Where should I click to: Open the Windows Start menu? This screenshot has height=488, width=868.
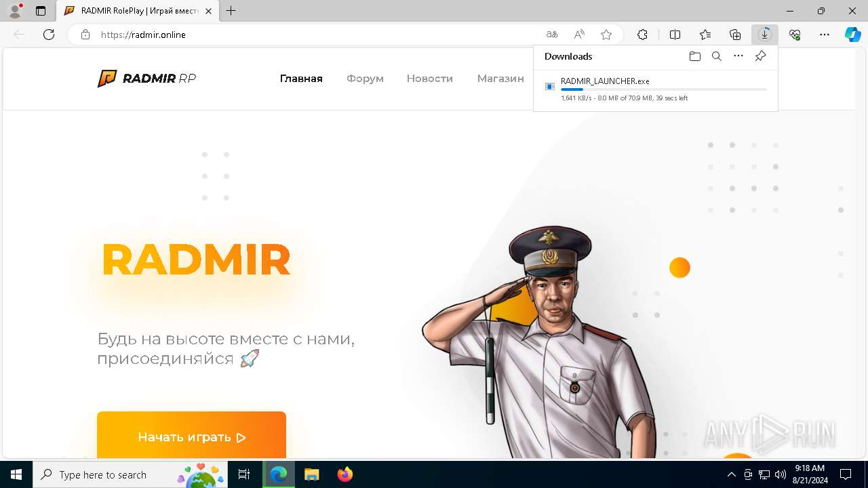tap(16, 474)
